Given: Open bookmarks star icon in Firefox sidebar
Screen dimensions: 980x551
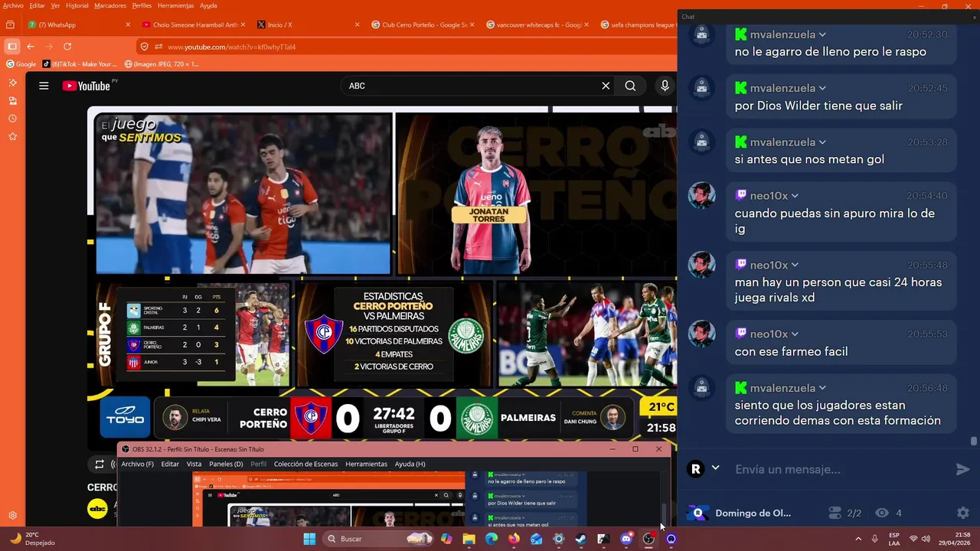Looking at the screenshot, I should coord(12,136).
